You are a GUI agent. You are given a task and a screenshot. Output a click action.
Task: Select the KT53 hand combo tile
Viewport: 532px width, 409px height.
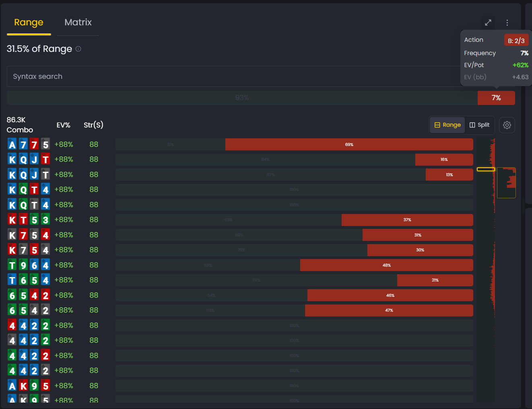point(29,220)
